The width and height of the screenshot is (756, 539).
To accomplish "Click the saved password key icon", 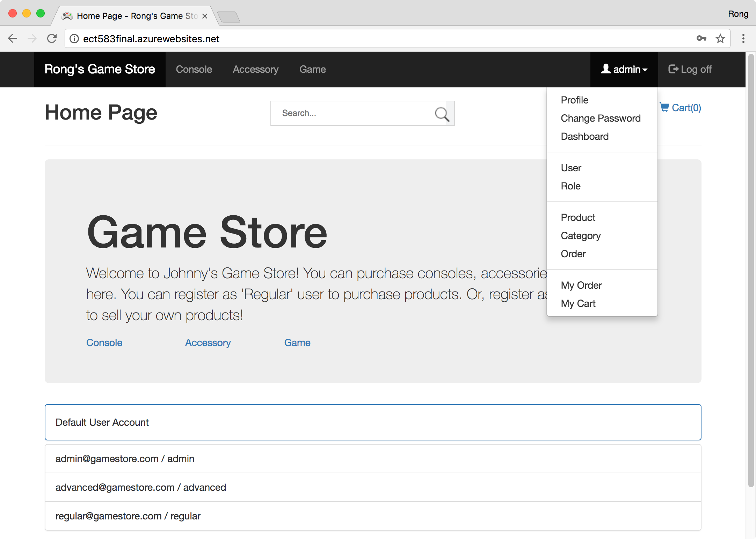I will point(701,38).
